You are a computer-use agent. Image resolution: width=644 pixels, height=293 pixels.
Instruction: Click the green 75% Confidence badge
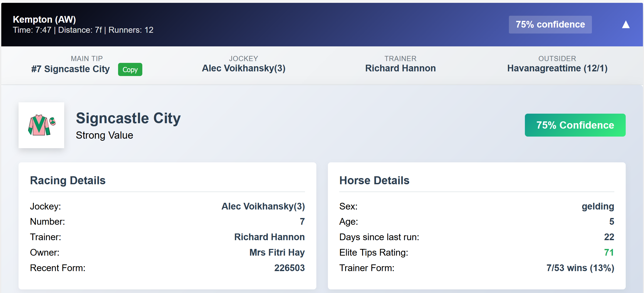[x=575, y=125]
